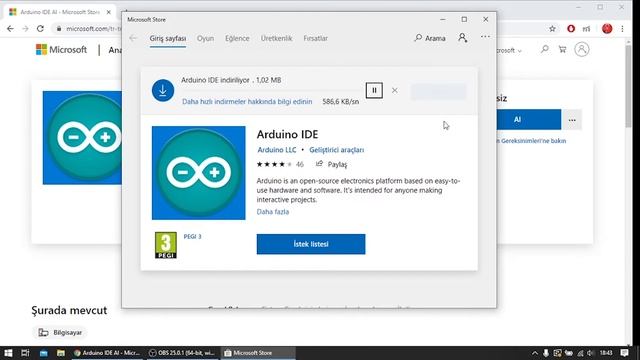Click the Bilgisayar platform tag
The width and height of the screenshot is (640, 360).
(60, 333)
